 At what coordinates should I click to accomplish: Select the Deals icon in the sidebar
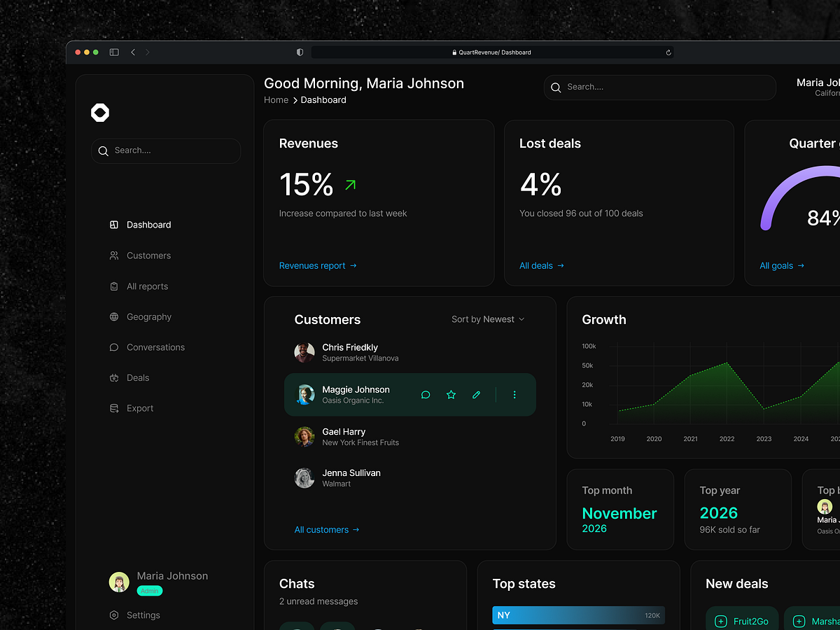point(113,377)
